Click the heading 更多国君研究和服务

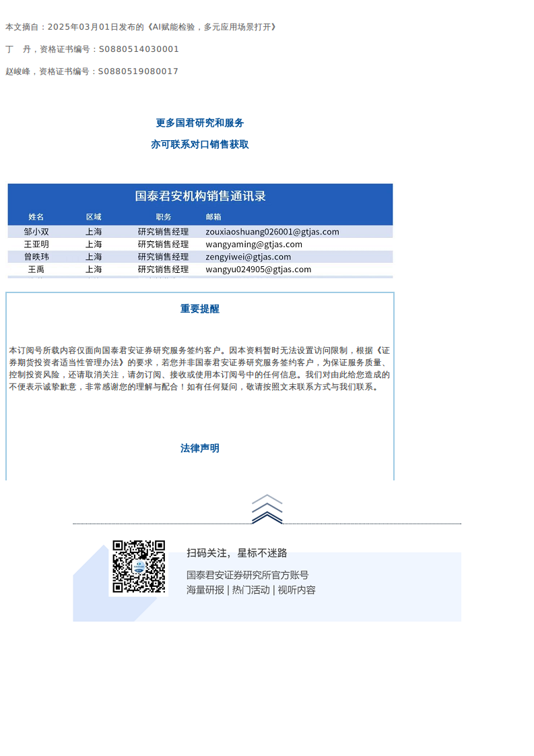click(200, 123)
